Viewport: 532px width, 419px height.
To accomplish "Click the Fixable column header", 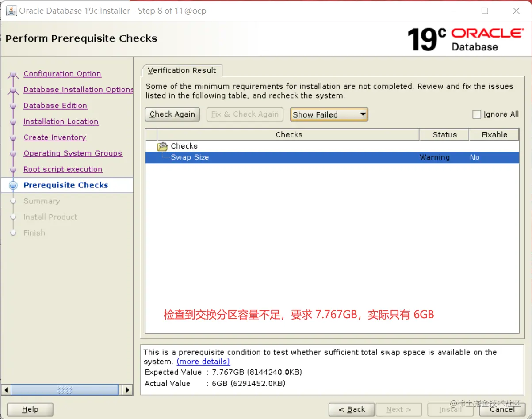I will tap(494, 135).
